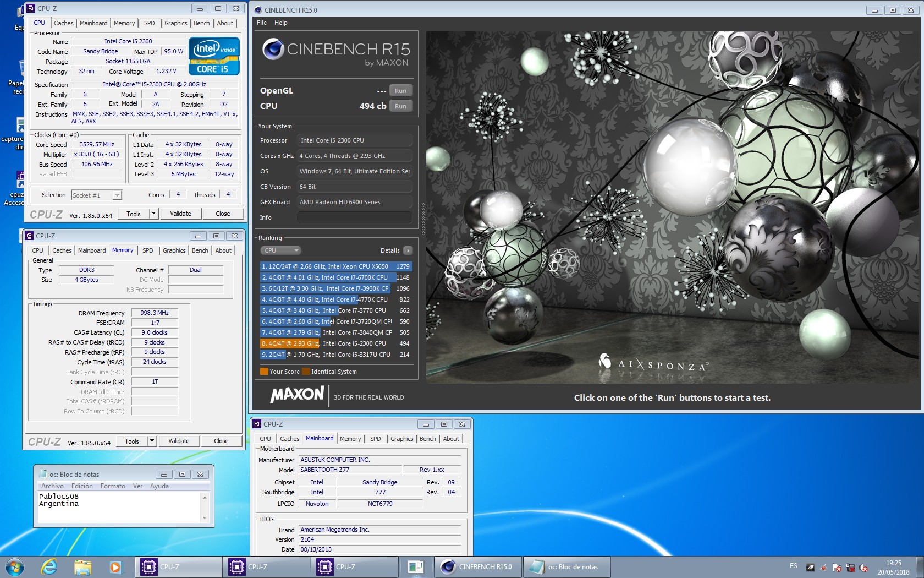Open the File menu in Cinebench
This screenshot has height=578, width=924.
pyautogui.click(x=262, y=23)
